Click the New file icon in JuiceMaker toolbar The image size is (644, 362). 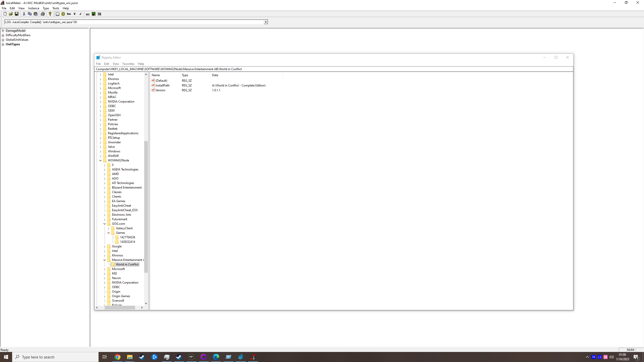[5, 14]
